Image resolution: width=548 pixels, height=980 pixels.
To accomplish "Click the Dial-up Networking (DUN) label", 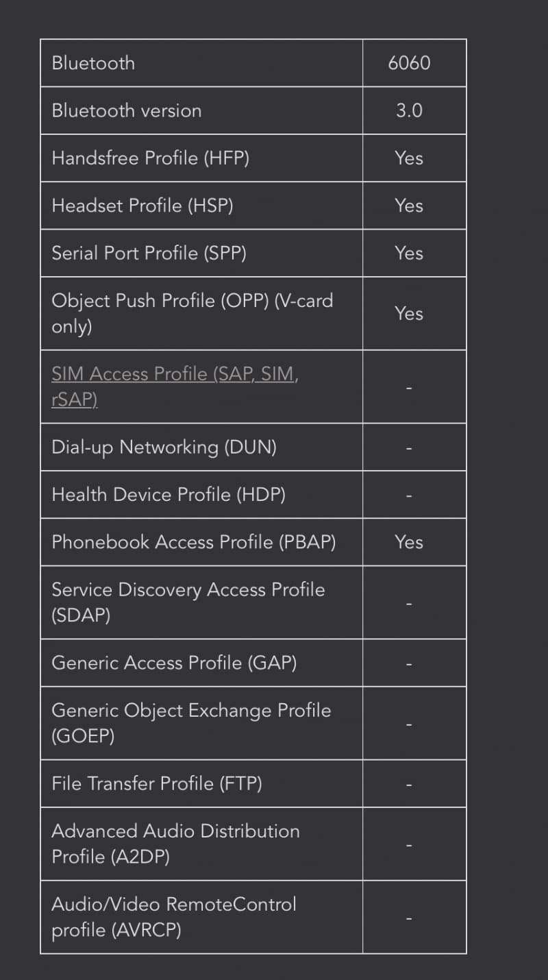I will tap(164, 448).
